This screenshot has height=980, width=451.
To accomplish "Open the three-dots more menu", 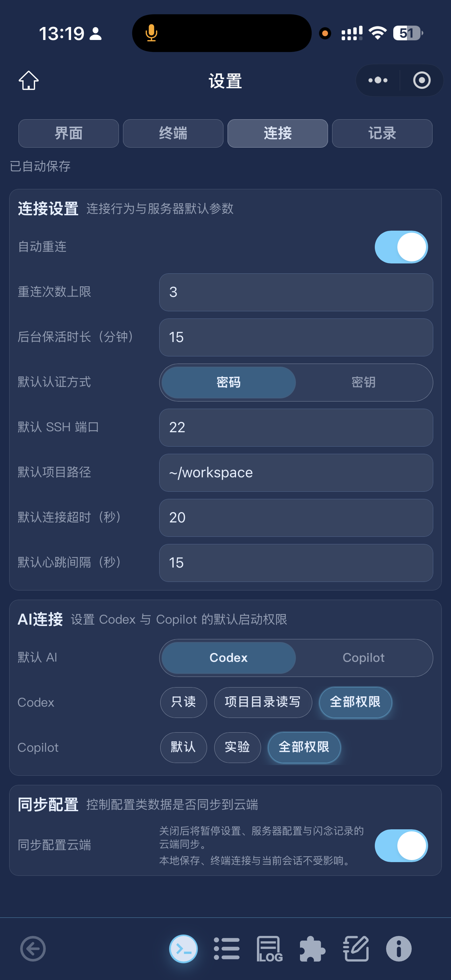I will (x=378, y=80).
